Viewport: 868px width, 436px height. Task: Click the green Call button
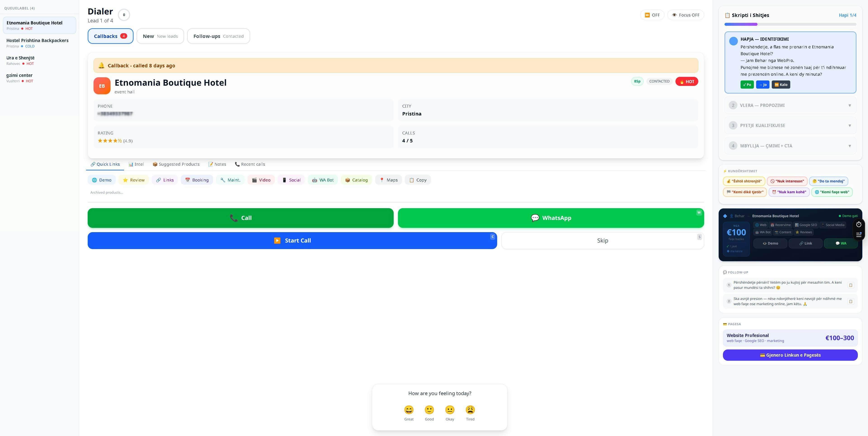(x=241, y=218)
